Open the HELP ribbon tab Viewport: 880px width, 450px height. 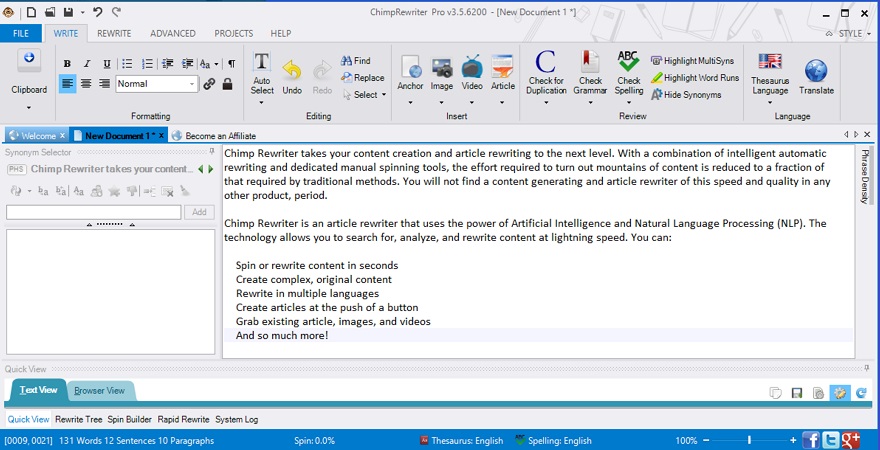coord(281,33)
